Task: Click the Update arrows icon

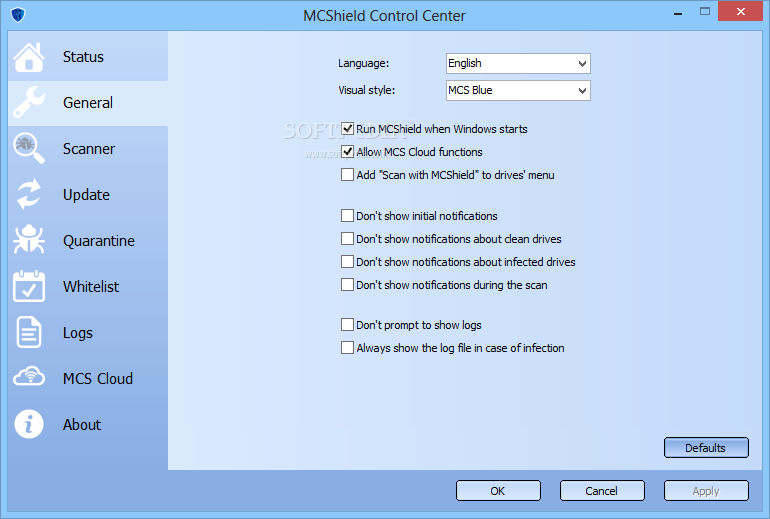Action: pos(29,194)
